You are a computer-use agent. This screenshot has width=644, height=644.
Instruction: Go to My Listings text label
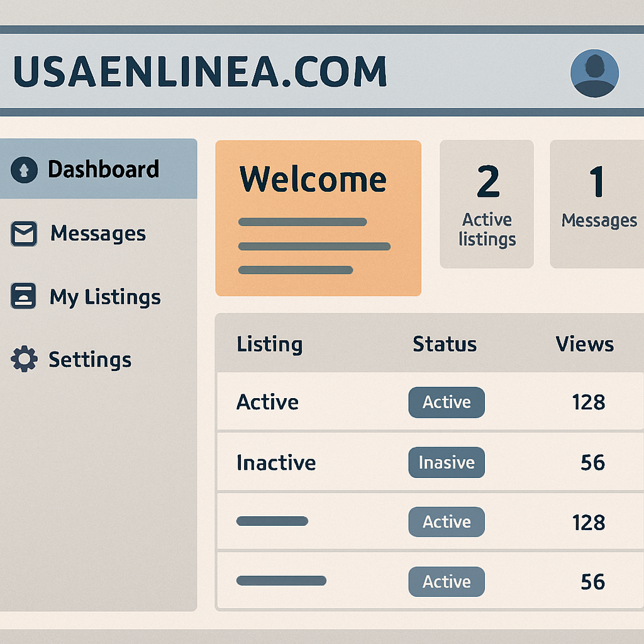[105, 297]
